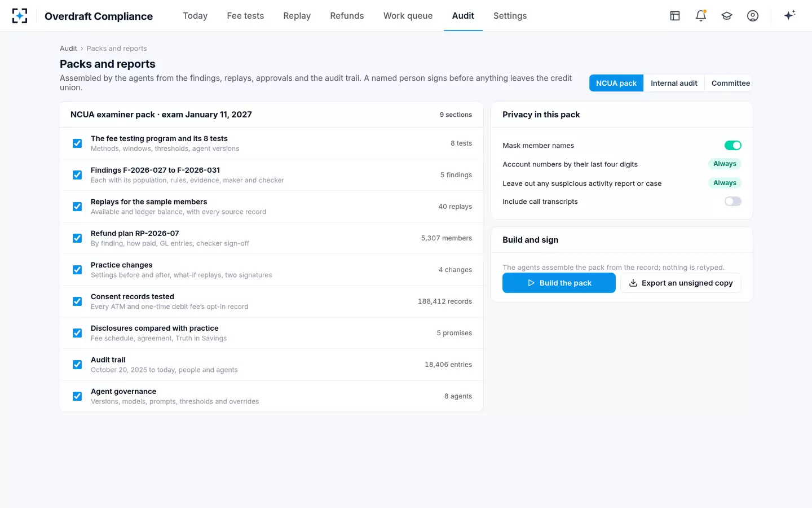The height and width of the screenshot is (508, 812).
Task: Uncheck Disclosures compared with practice
Action: click(77, 333)
